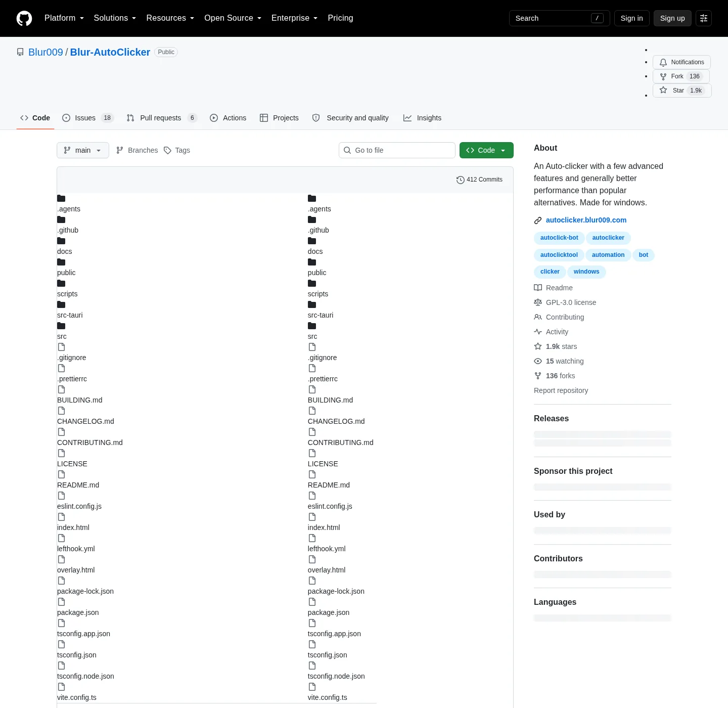
Task: Click the file icon above left LICENSE
Action: click(x=61, y=453)
